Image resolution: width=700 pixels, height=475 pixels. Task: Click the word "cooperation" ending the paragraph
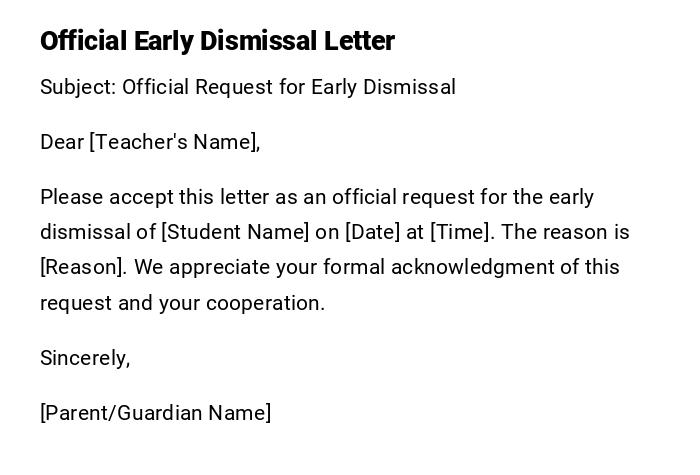(x=265, y=303)
